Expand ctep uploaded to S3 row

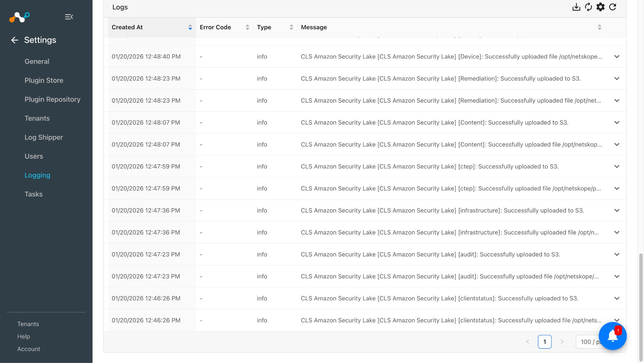(617, 167)
